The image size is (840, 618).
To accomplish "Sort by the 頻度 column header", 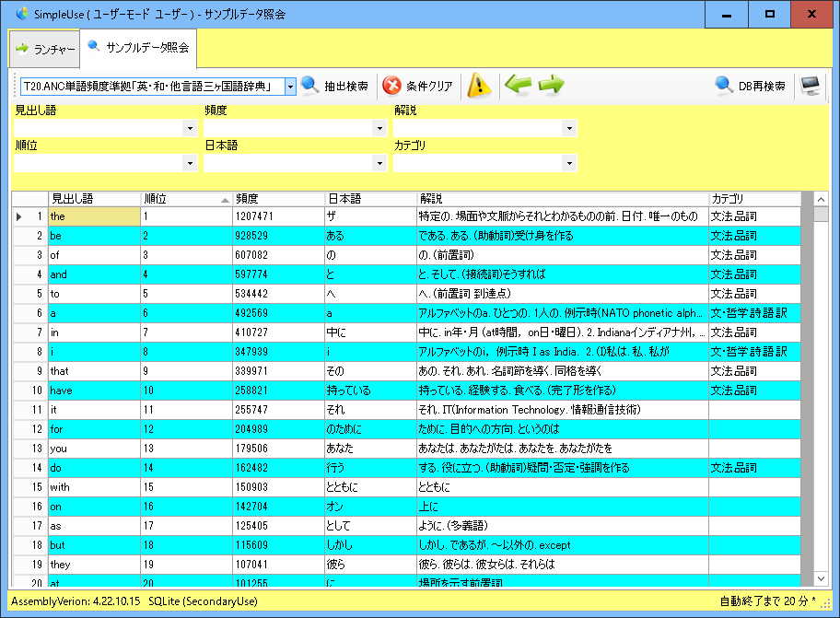I will click(x=278, y=199).
